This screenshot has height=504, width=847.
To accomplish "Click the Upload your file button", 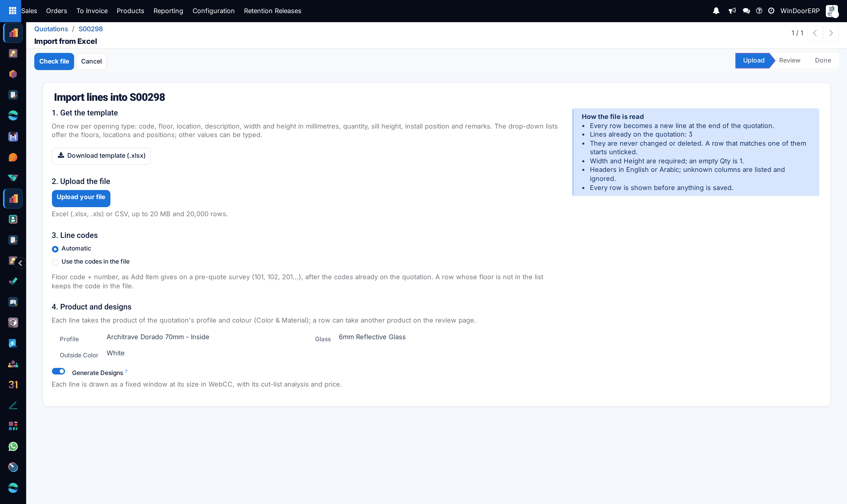I will 81,198.
